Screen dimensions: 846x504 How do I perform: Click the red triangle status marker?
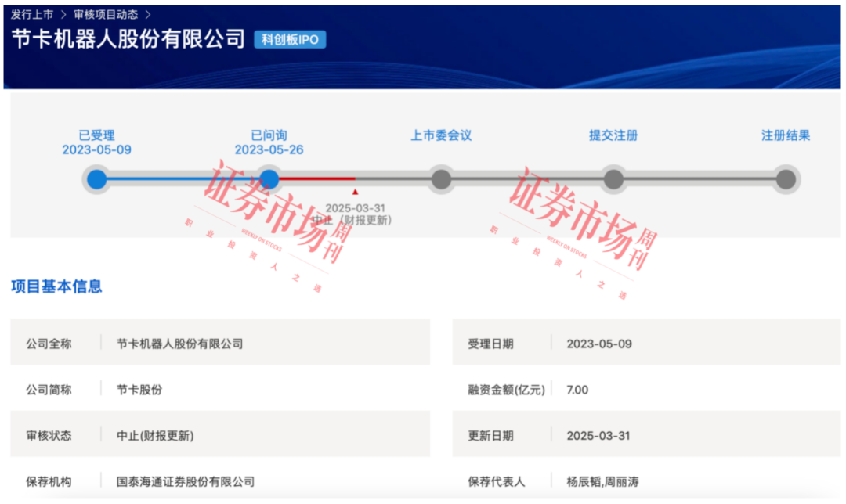355,192
